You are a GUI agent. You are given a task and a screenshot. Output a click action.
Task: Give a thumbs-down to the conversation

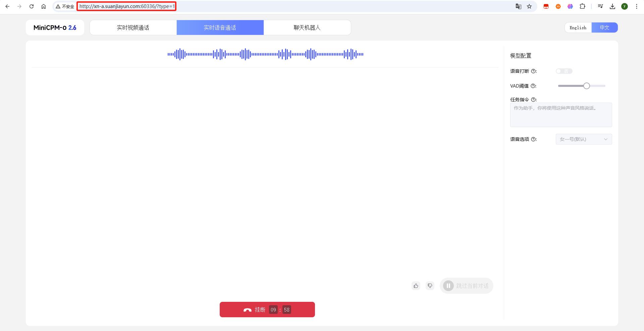click(x=430, y=286)
